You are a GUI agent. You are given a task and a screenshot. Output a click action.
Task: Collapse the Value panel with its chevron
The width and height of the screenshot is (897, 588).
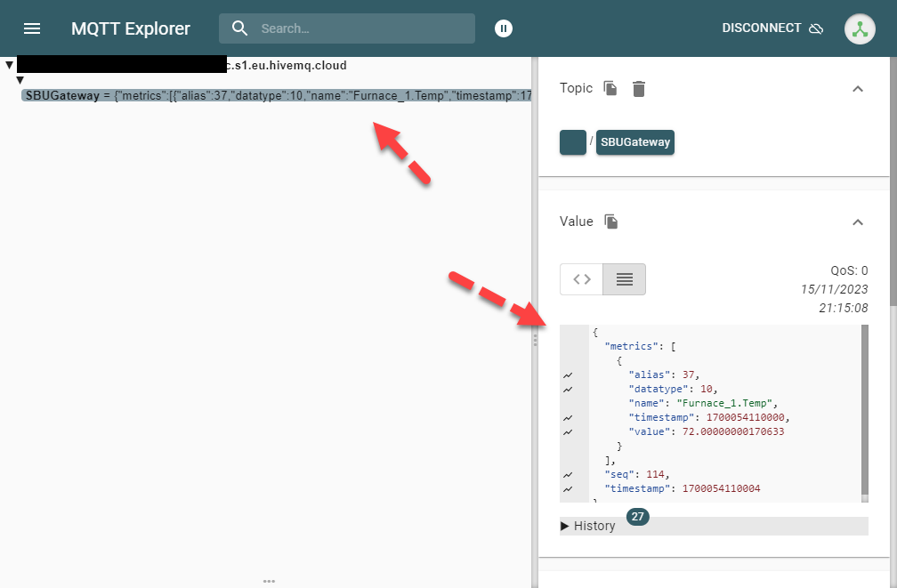[858, 222]
